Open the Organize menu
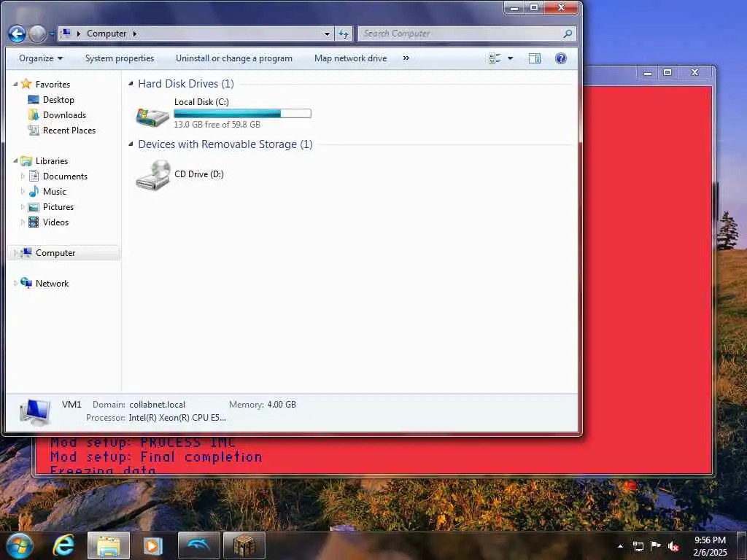The image size is (747, 560). pyautogui.click(x=41, y=58)
